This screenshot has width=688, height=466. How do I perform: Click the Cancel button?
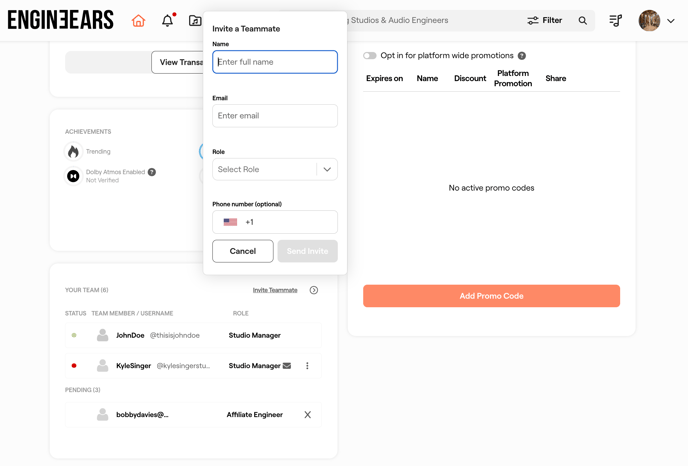pyautogui.click(x=243, y=251)
